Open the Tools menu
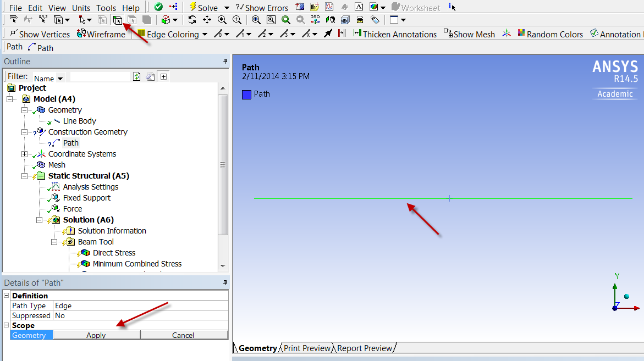Screen dimensions: 644x361 tap(106, 8)
